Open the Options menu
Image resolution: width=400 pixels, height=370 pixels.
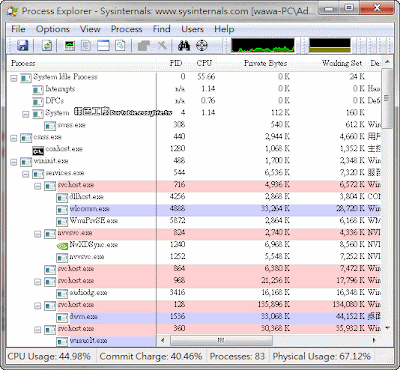53,29
